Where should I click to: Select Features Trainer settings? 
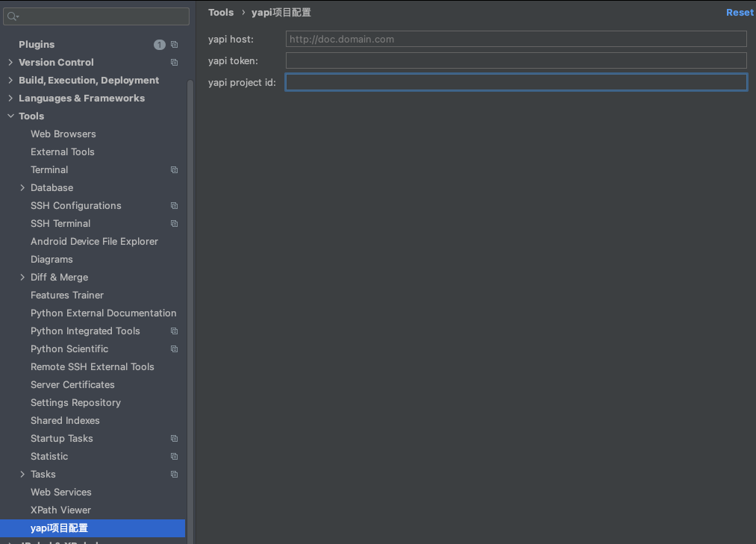tap(67, 296)
